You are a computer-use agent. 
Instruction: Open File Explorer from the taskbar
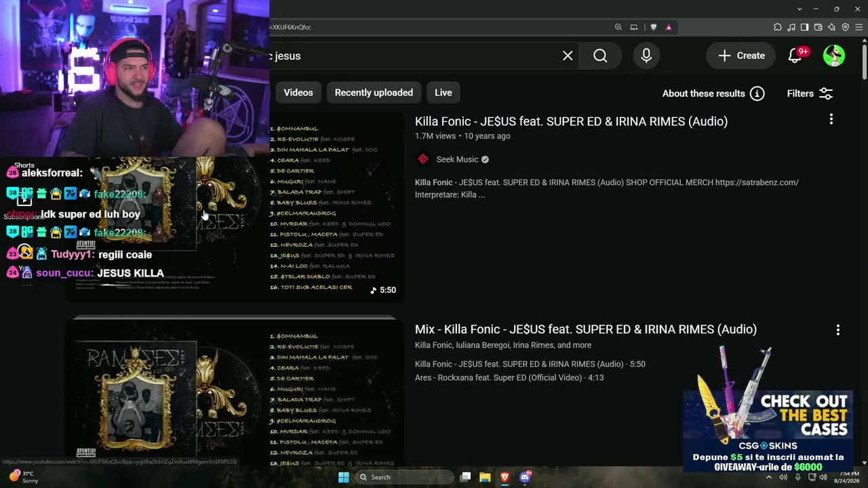click(485, 477)
